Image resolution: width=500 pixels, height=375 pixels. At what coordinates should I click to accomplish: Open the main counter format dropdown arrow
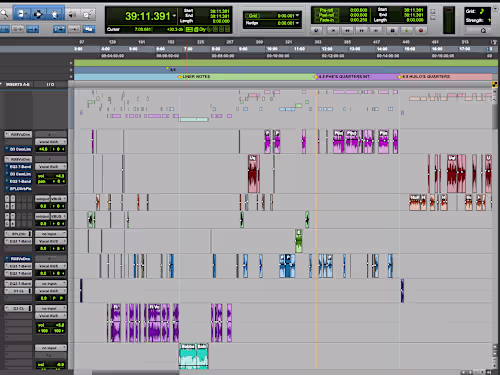[x=175, y=16]
